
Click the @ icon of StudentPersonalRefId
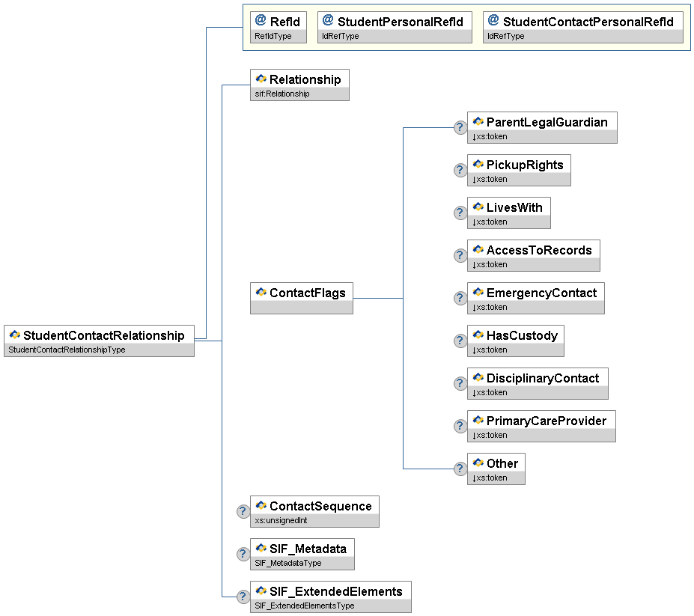[328, 20]
